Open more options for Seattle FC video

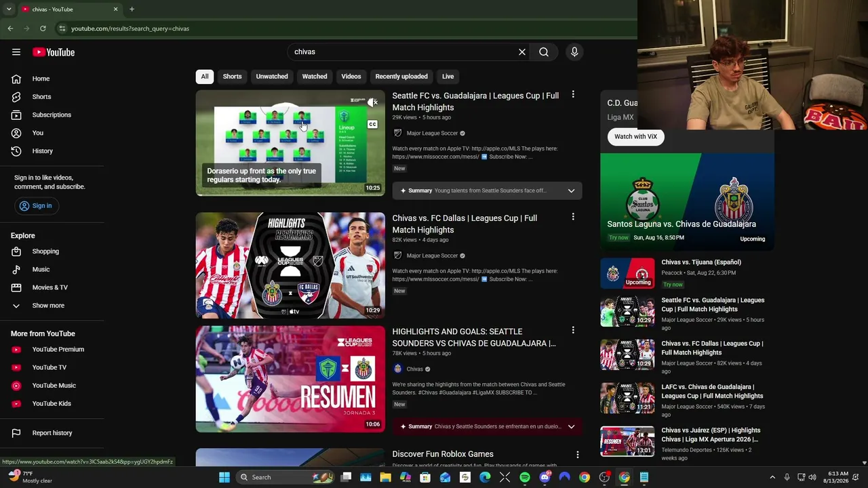(x=573, y=95)
